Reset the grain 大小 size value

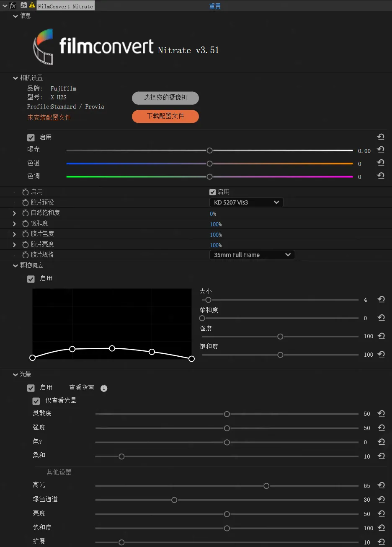(381, 299)
